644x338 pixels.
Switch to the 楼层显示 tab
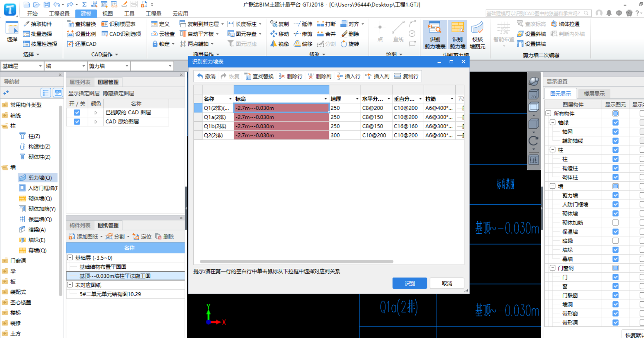point(594,94)
